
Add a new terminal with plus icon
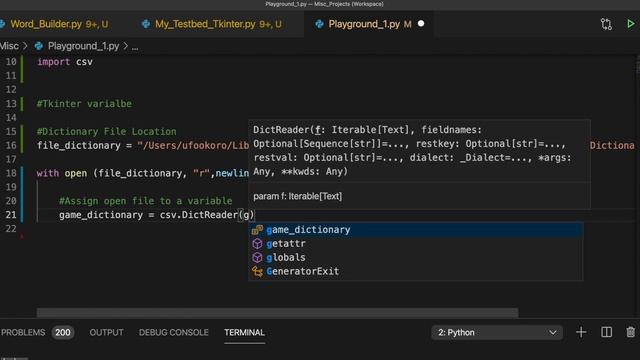[x=581, y=332]
